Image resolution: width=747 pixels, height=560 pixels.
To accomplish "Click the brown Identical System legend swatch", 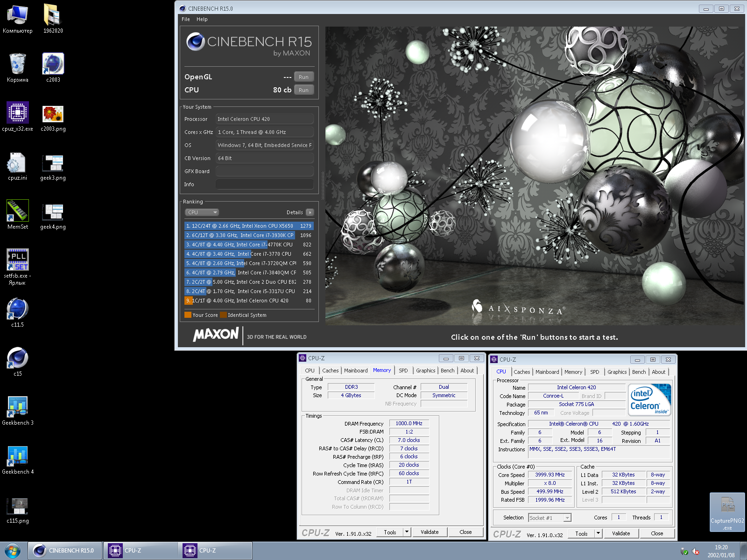I will tap(223, 315).
